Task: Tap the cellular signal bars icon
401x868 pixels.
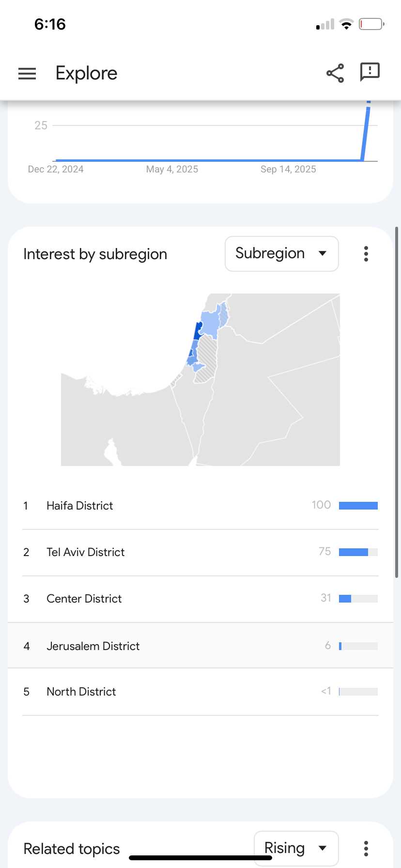Action: (x=325, y=24)
